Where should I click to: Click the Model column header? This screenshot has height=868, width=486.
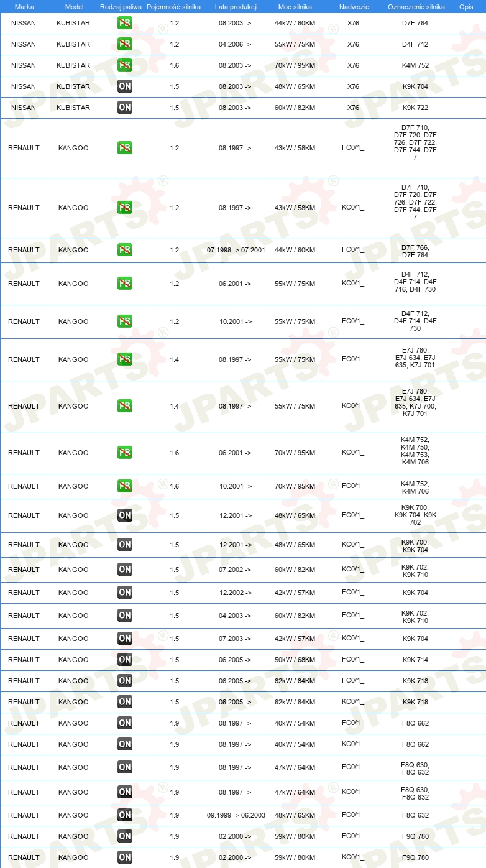tap(74, 7)
